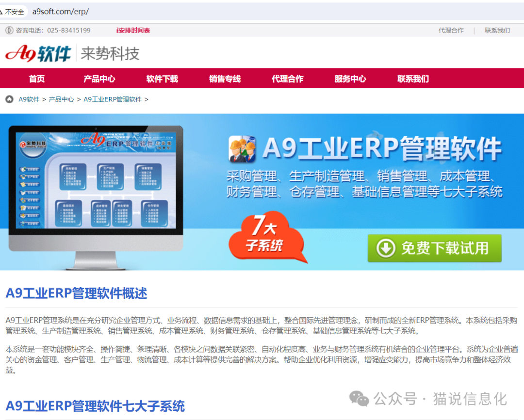Viewport: 524px width, 420px height.
Task: Click the 产品中心 breadcrumb link
Action: pyautogui.click(x=61, y=99)
